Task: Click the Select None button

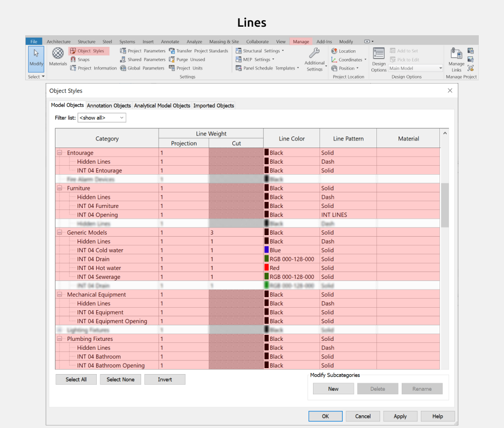Action: click(120, 380)
